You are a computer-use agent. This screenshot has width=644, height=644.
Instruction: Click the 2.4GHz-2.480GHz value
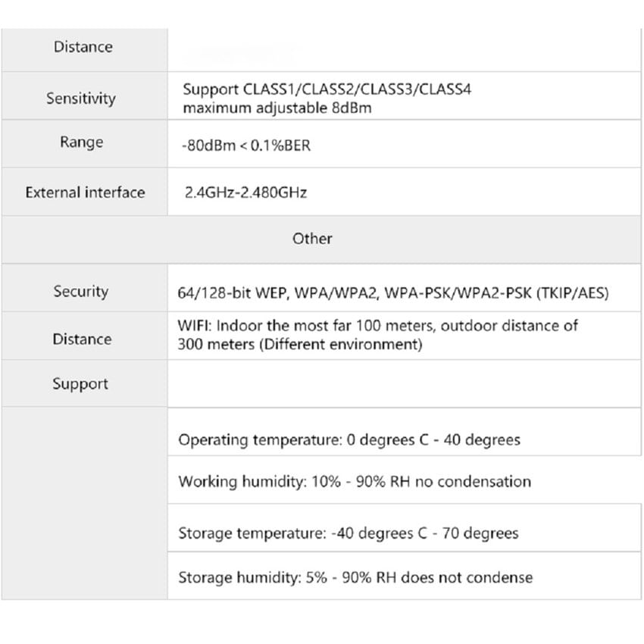coord(245,192)
